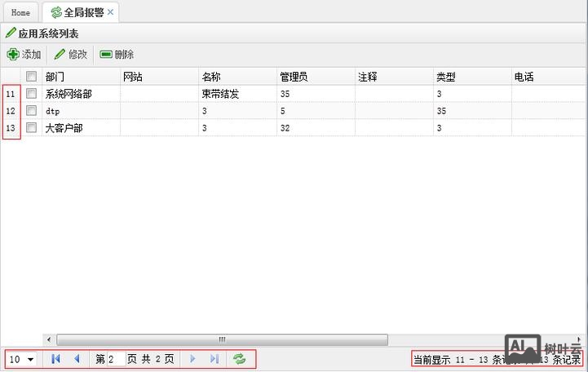Select the dtp department cell
This screenshot has height=372, width=588.
tap(81, 111)
